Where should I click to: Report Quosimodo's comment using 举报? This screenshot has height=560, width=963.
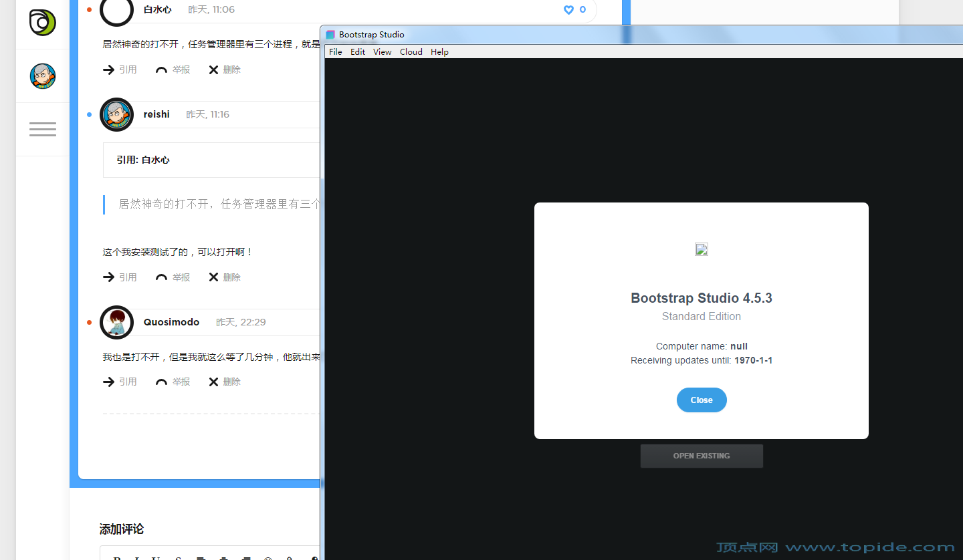click(x=173, y=382)
